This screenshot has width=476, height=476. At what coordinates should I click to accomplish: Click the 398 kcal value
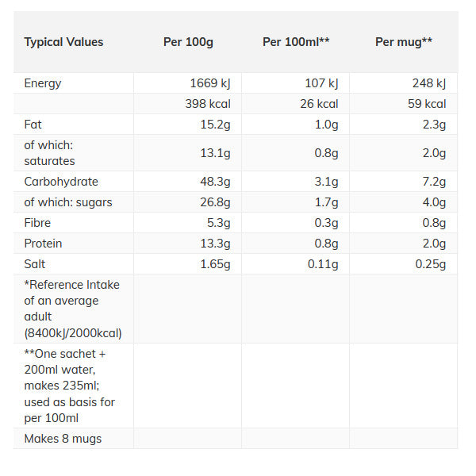point(209,104)
